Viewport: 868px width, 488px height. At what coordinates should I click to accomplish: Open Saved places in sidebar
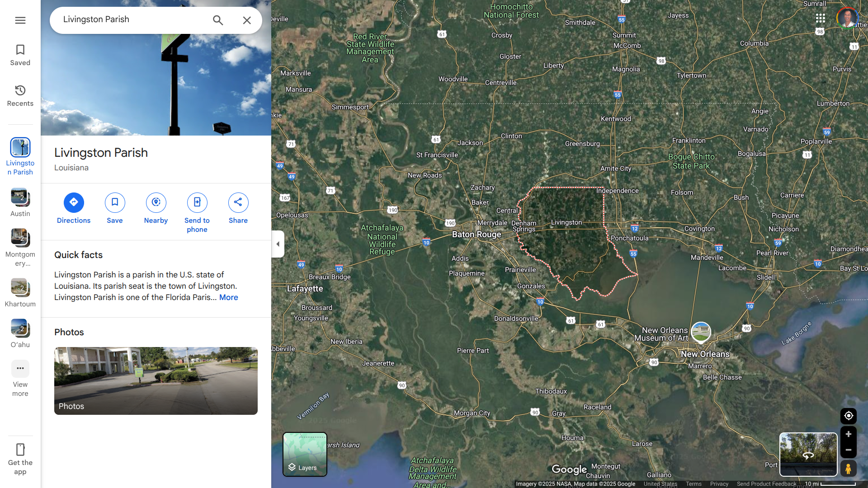pyautogui.click(x=20, y=55)
